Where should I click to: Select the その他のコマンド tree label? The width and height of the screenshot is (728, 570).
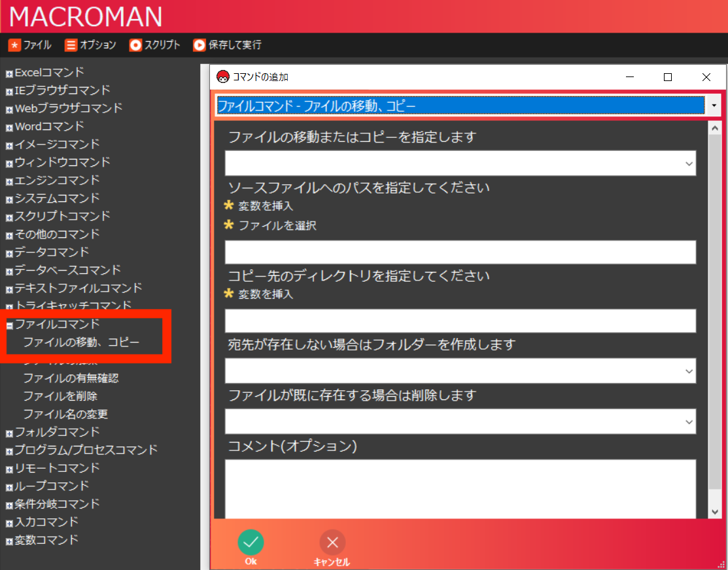tap(57, 234)
